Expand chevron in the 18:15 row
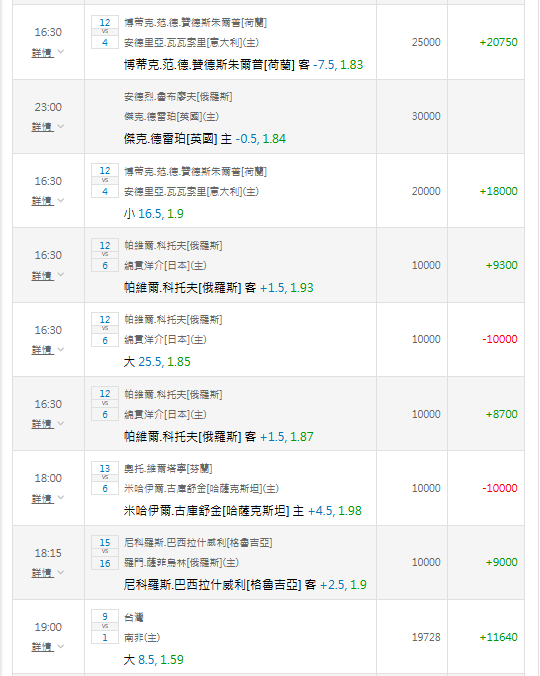 [x=61, y=572]
